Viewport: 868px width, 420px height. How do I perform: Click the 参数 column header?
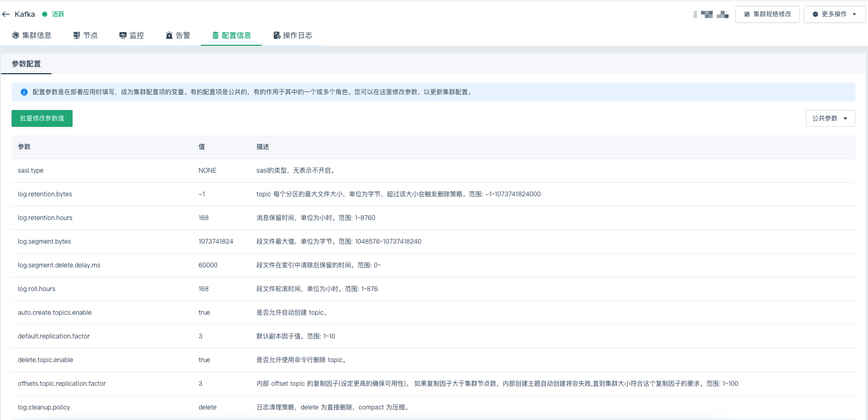coord(24,147)
